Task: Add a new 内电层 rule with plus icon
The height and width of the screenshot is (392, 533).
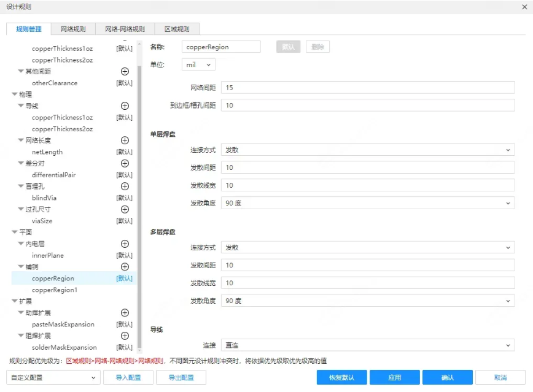Action: [125, 244]
